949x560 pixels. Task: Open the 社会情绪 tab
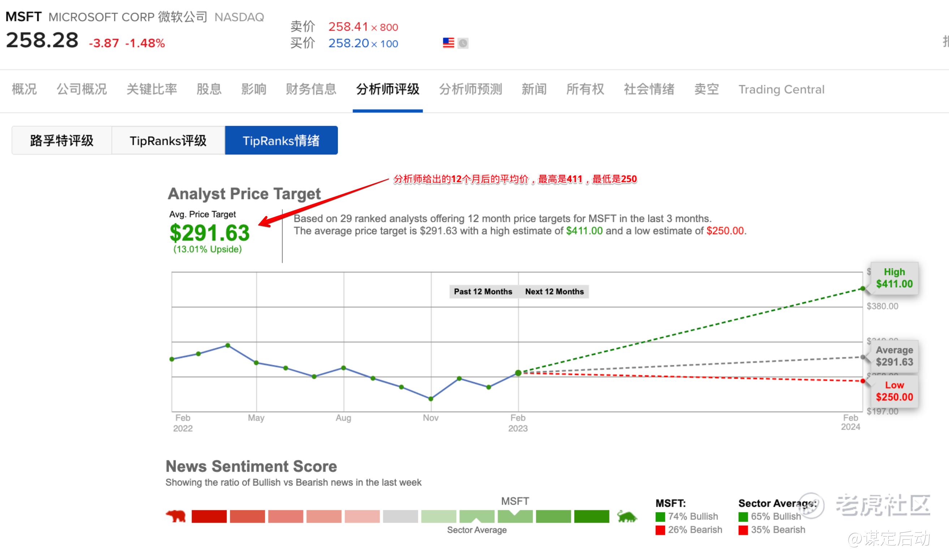click(x=649, y=90)
